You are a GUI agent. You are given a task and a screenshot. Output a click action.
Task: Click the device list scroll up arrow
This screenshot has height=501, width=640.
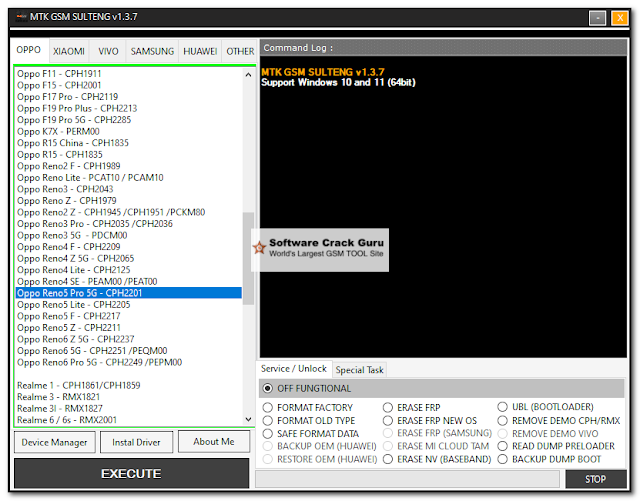248,75
